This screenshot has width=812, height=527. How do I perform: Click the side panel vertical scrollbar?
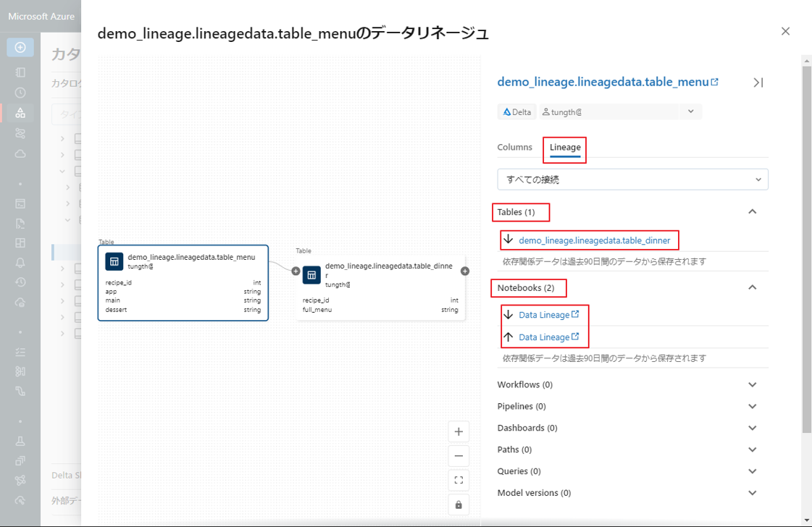(806, 248)
